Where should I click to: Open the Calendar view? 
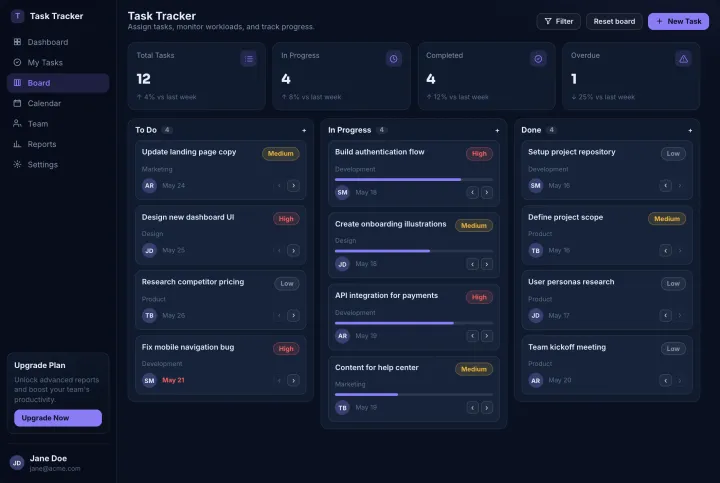tap(58, 103)
